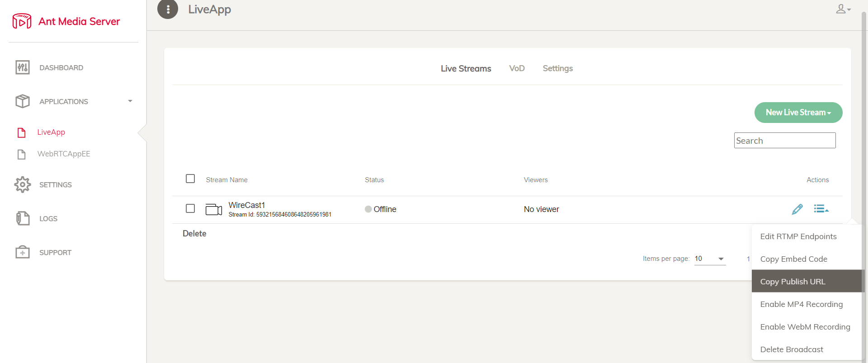Click into the Search input field
This screenshot has height=363, width=868.
785,141
